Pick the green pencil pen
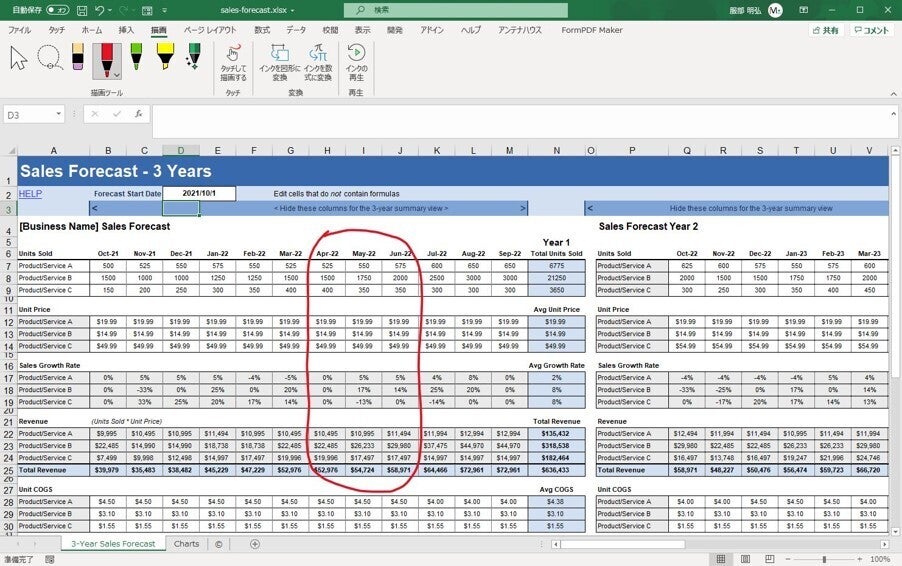The width and height of the screenshot is (902, 566). pyautogui.click(x=136, y=58)
